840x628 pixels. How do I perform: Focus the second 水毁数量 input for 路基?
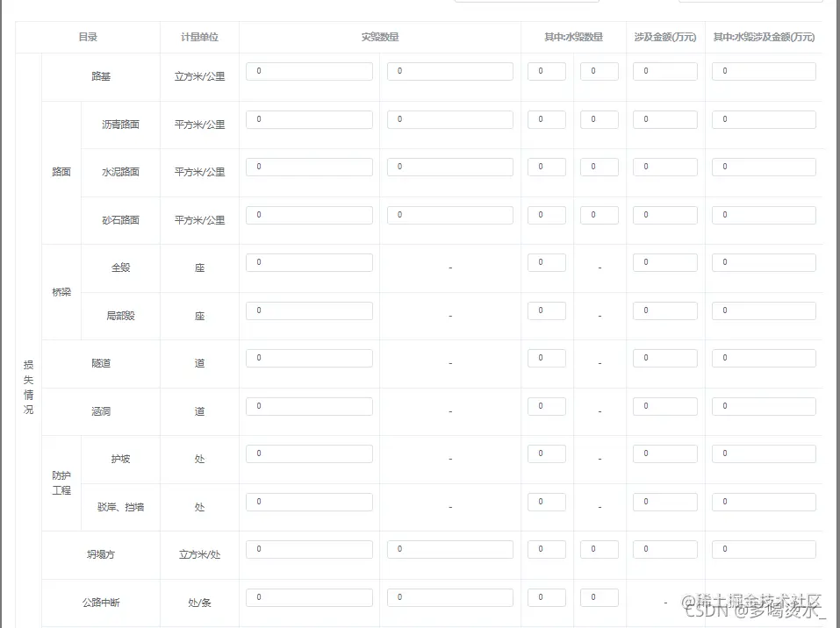pyautogui.click(x=599, y=71)
